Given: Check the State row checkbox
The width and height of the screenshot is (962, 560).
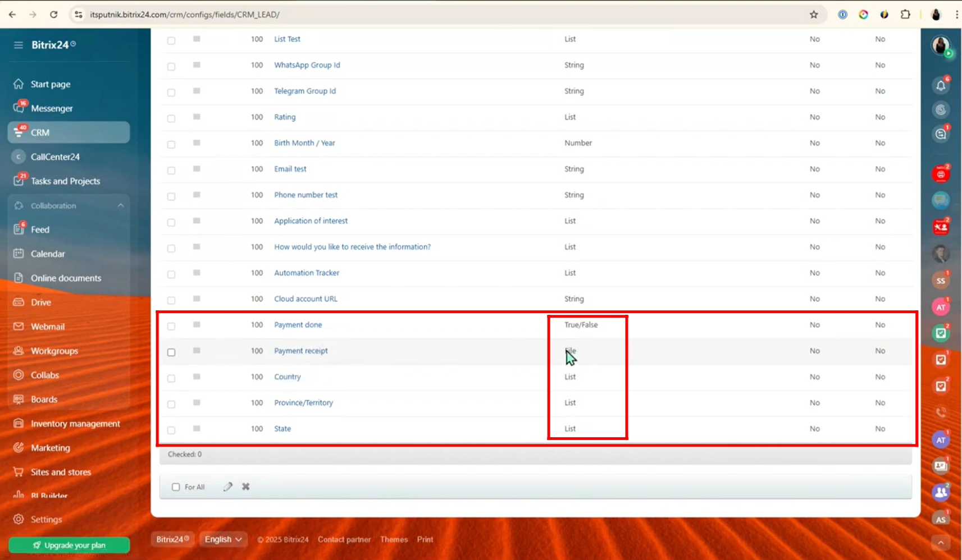Looking at the screenshot, I should (171, 430).
